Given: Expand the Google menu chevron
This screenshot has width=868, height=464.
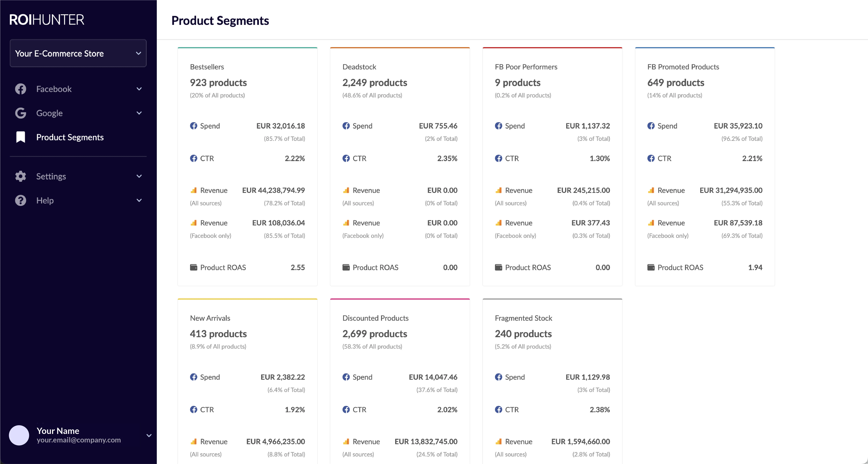Looking at the screenshot, I should (x=139, y=113).
